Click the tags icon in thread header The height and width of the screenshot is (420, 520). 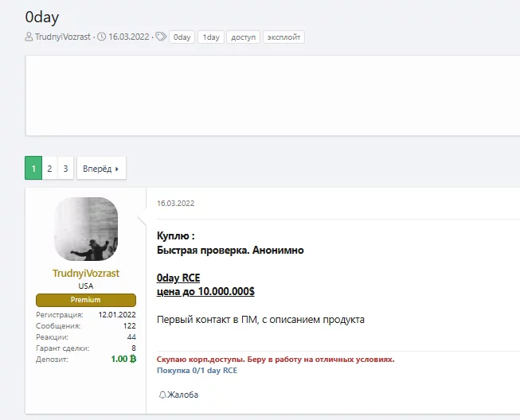pos(160,37)
